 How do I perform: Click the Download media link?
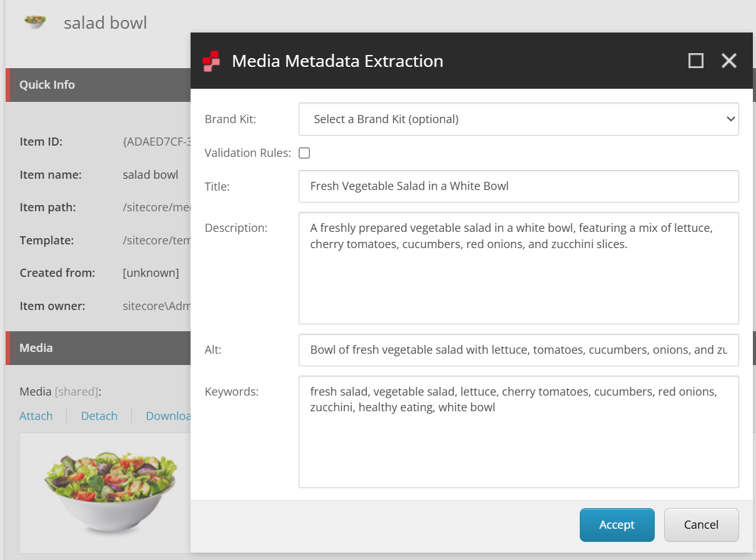click(168, 416)
